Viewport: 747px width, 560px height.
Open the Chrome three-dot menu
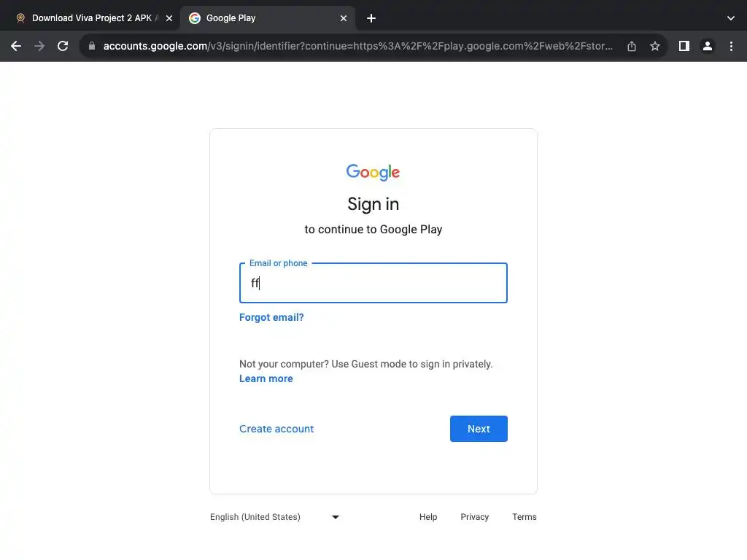pos(731,46)
